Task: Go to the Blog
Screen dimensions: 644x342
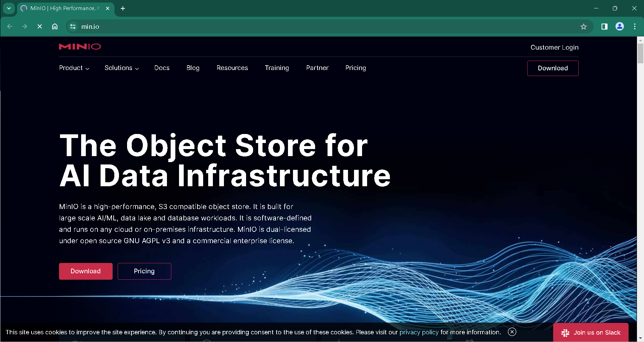Action: pos(193,68)
